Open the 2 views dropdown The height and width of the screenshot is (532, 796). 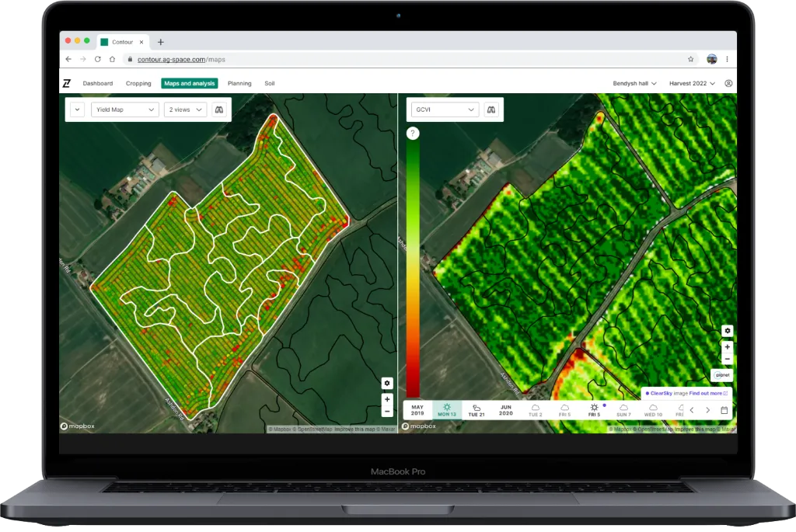pos(185,110)
